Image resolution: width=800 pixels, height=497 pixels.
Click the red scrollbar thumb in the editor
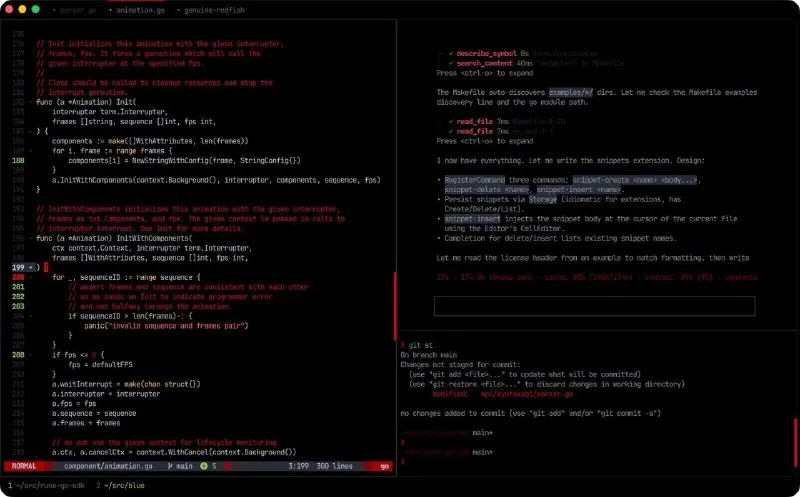tap(395, 306)
